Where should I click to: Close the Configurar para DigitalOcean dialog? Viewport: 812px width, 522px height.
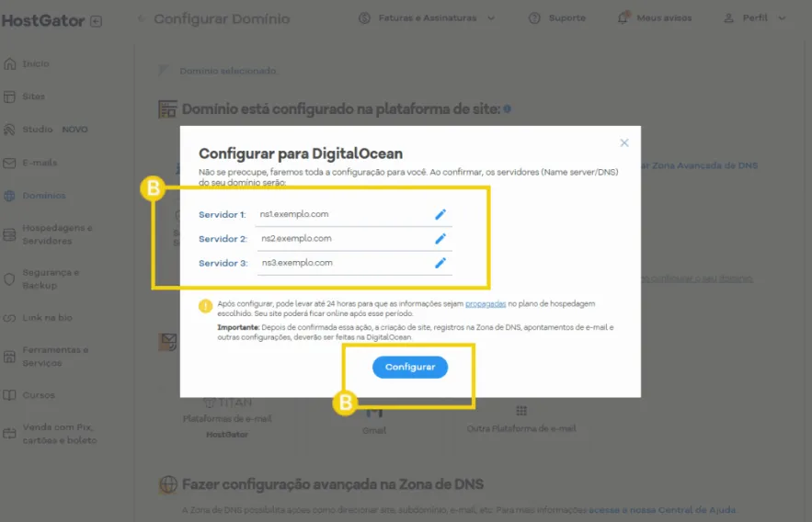tap(624, 142)
